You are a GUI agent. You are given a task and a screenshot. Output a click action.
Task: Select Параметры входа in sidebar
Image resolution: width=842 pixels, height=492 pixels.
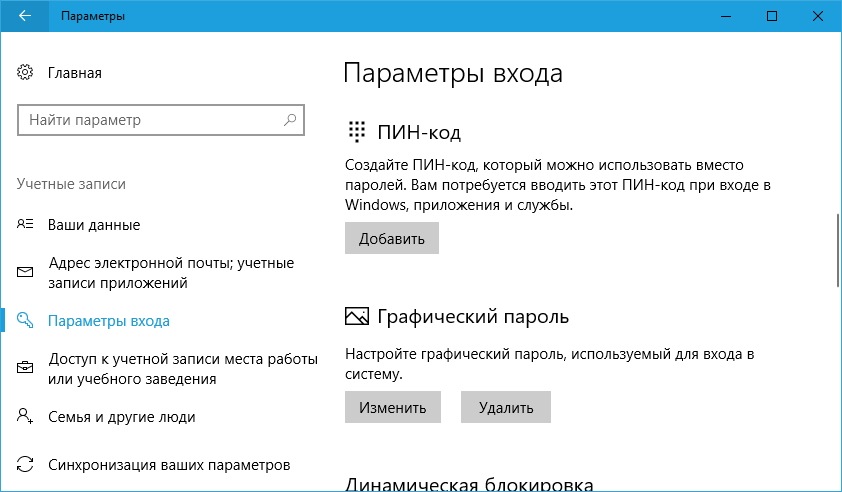coord(109,321)
